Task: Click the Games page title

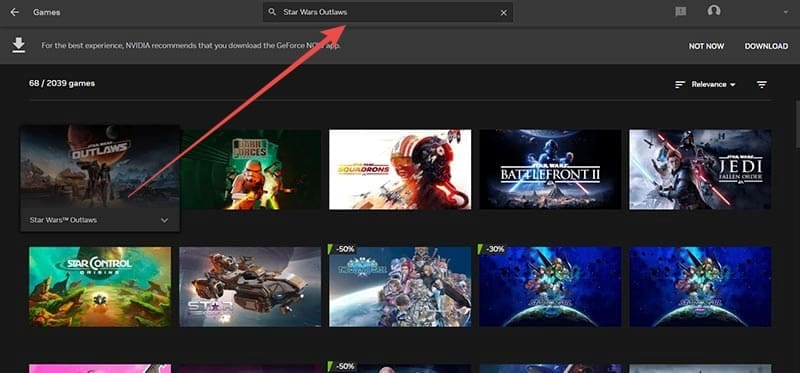Action: pos(46,12)
